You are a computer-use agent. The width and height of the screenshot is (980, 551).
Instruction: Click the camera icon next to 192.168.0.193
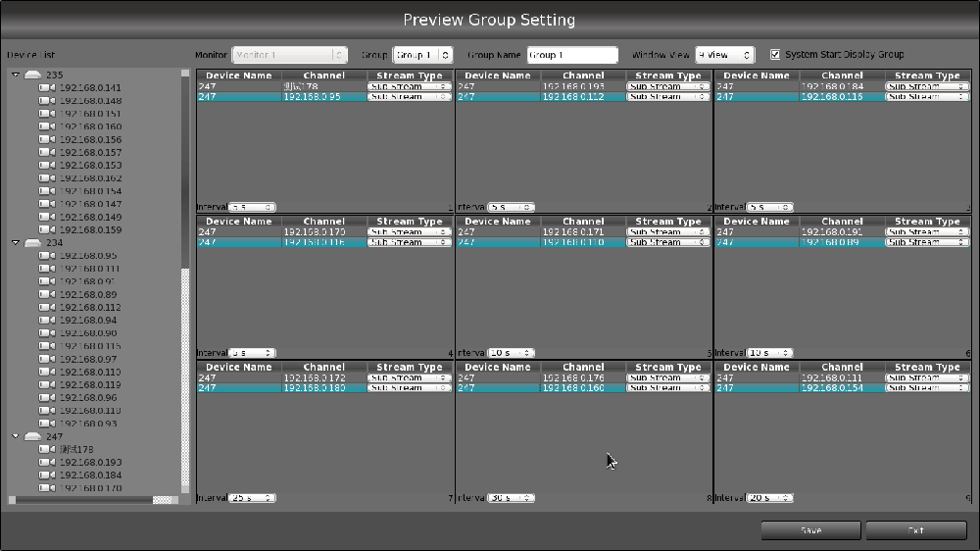click(46, 463)
